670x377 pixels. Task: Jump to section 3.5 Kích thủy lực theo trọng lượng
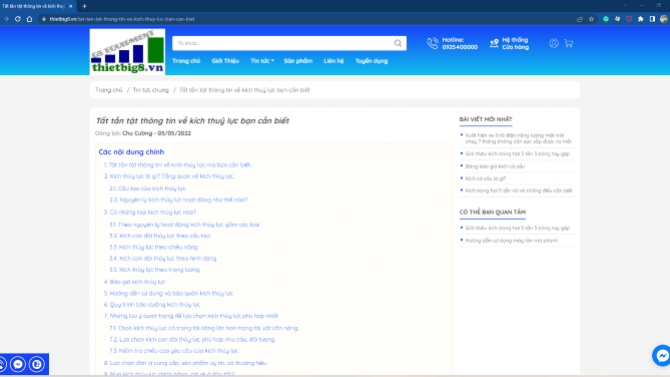[x=154, y=270]
